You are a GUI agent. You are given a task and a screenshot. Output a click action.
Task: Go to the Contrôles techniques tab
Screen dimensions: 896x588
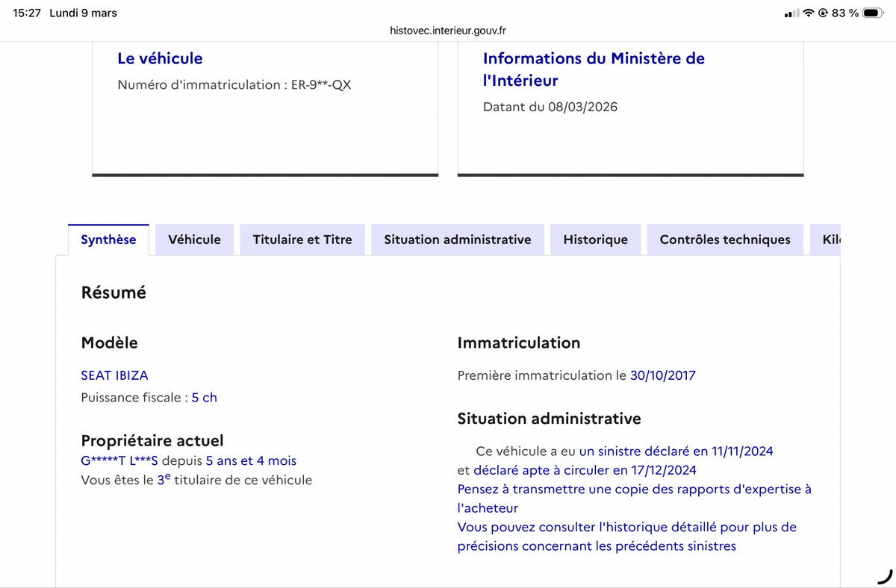tap(724, 240)
